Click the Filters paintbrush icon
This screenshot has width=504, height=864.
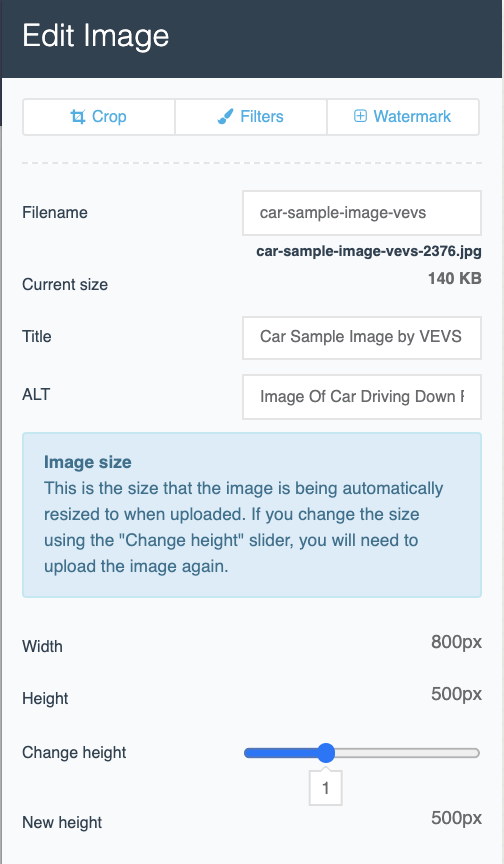(x=225, y=117)
